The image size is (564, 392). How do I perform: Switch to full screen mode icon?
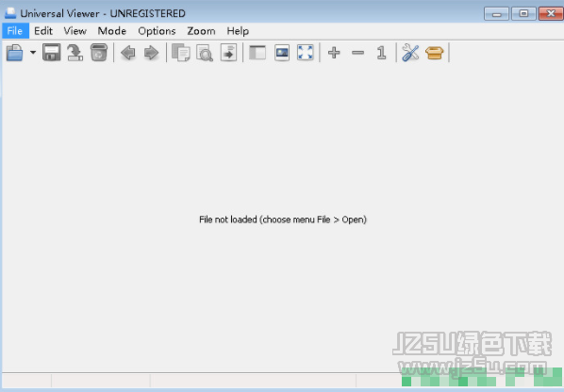click(x=306, y=53)
